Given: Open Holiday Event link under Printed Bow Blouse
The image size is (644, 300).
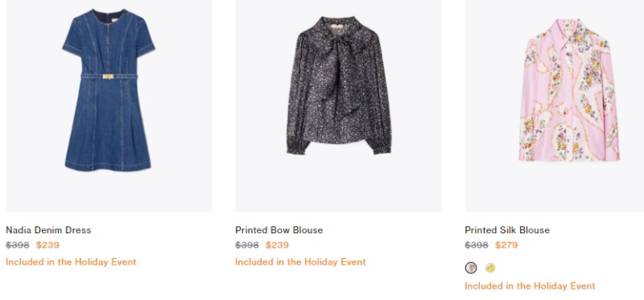Looking at the screenshot, I should pyautogui.click(x=300, y=262).
